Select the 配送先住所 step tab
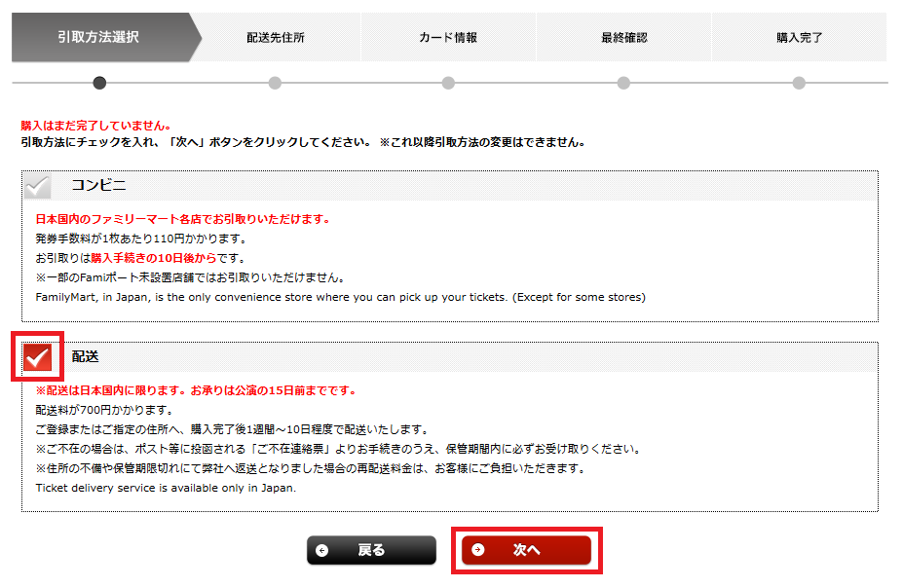The image size is (903, 588). click(276, 37)
